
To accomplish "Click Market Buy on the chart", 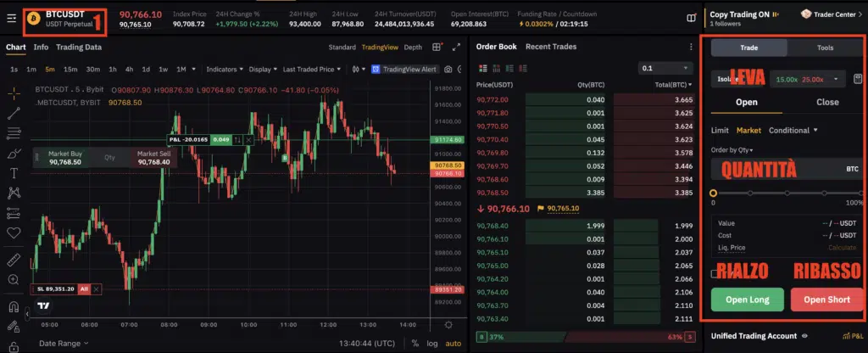I will click(x=65, y=157).
